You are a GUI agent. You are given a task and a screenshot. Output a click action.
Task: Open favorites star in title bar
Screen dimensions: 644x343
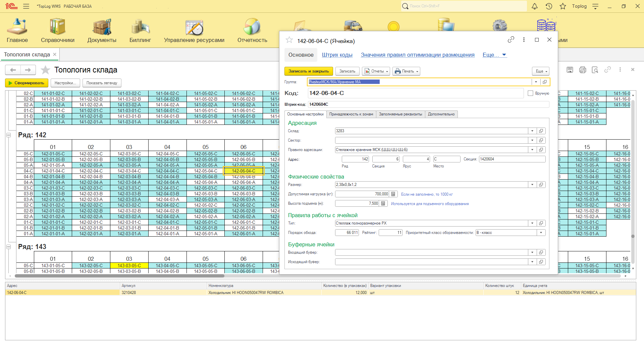[x=563, y=6]
